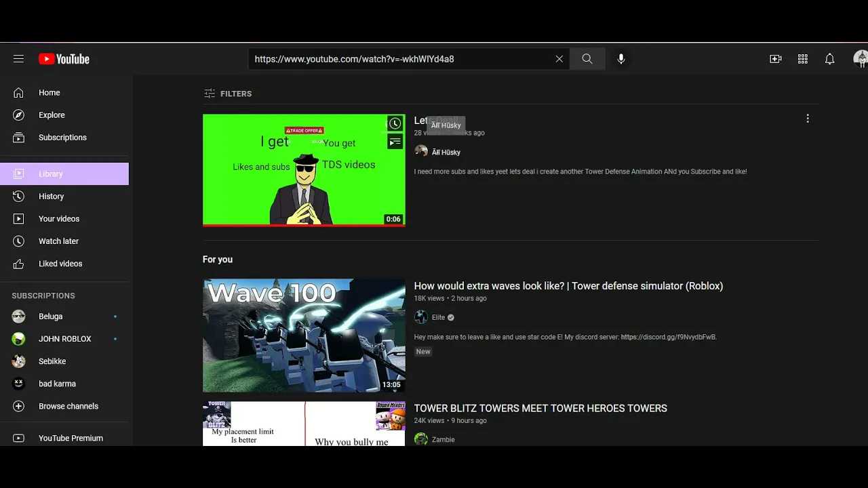Click first video's description text
The width and height of the screenshot is (868, 488).
(580, 171)
